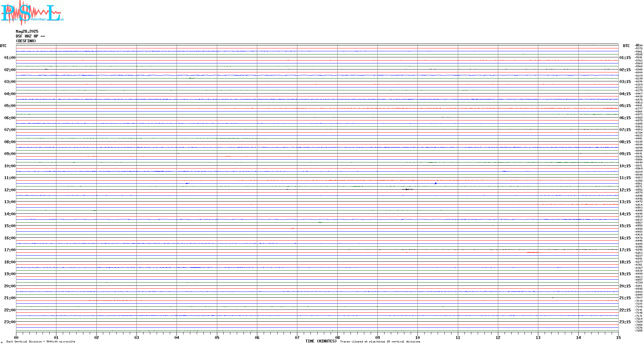This screenshot has width=644, height=346.
Task: Click the '05:15' end-time label
Action: click(x=625, y=106)
